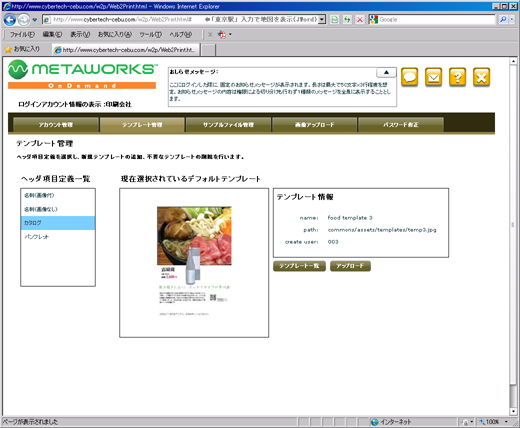Image resolution: width=520 pixels, height=428 pixels.
Task: Switch to the 画像アップロード tab
Action: coord(314,125)
